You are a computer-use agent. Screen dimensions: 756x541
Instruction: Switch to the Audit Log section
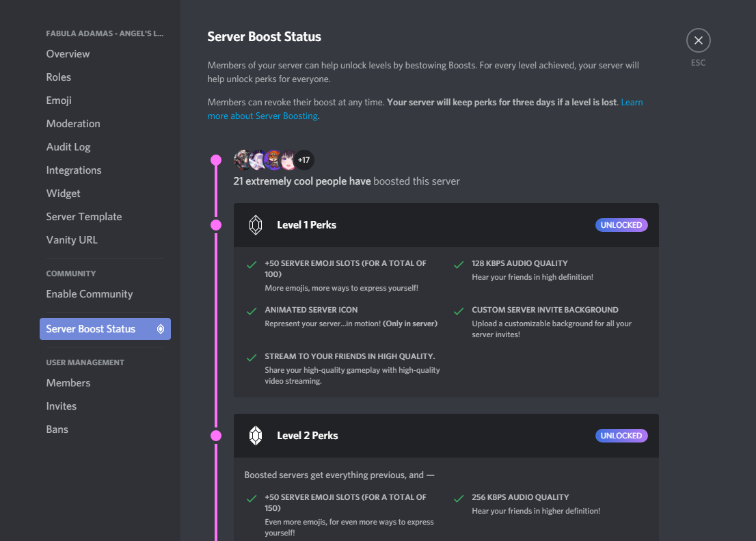click(x=68, y=146)
